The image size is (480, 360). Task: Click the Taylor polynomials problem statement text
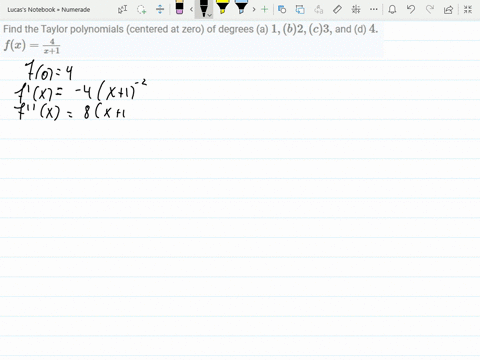tap(191, 29)
